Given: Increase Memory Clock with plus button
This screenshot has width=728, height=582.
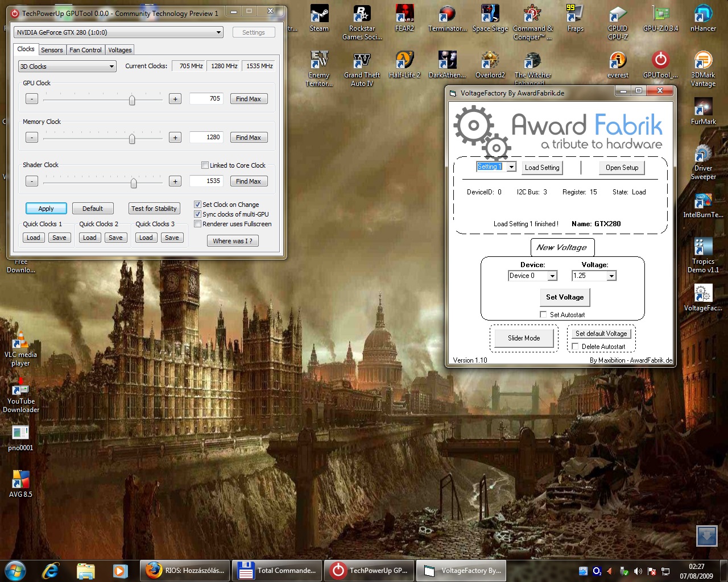Looking at the screenshot, I should pyautogui.click(x=175, y=138).
